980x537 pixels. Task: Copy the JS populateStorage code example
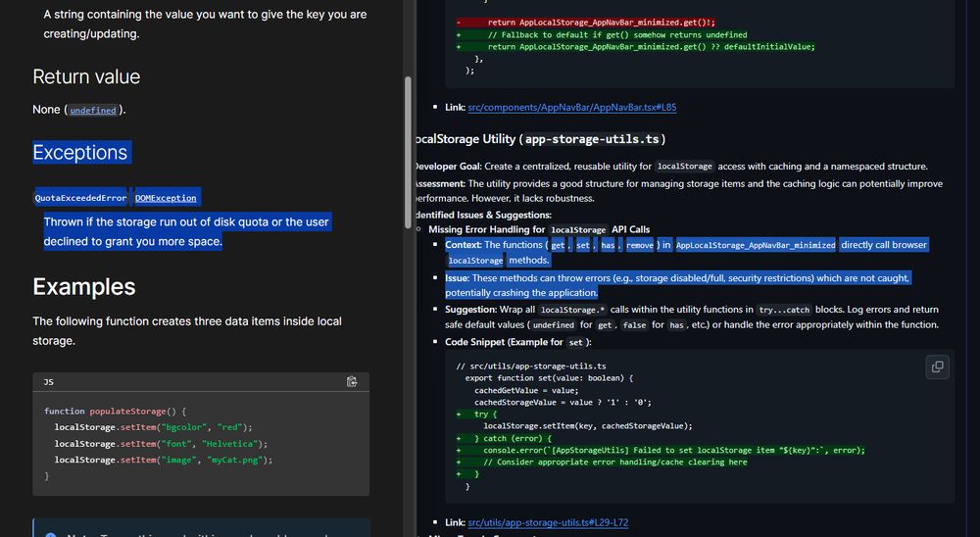click(x=352, y=381)
